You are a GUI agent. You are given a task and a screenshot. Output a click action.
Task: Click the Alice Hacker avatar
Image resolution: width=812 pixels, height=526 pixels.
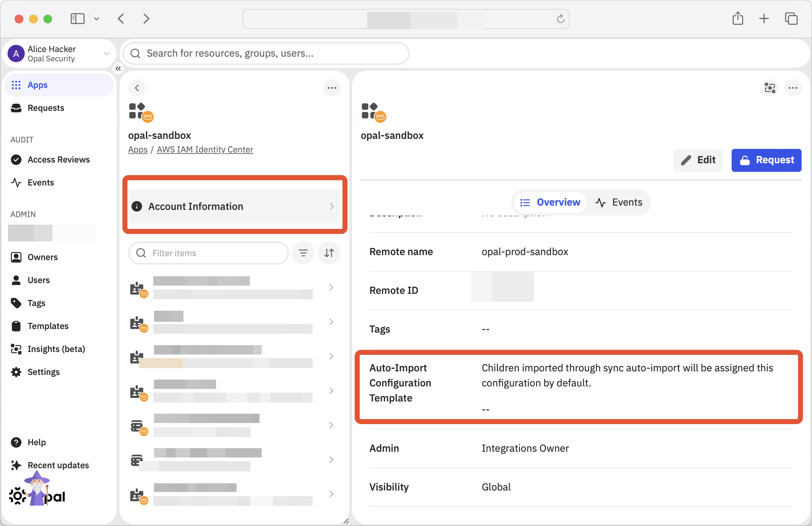[x=16, y=53]
